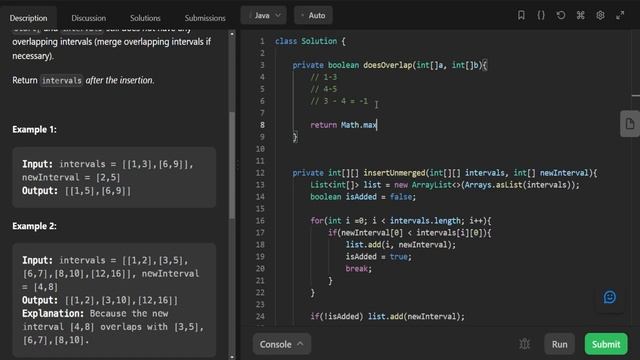Open editor settings gear icon

pyautogui.click(x=600, y=16)
